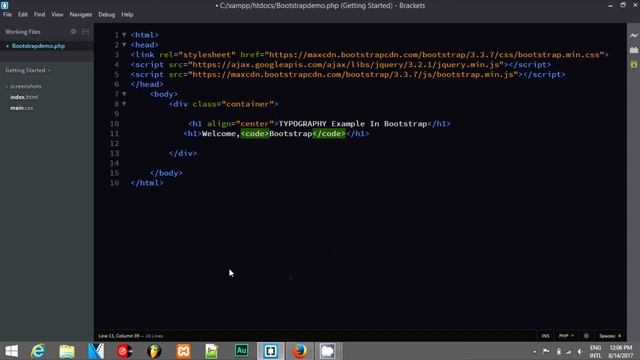Click the linting status circle in the status bar
The image size is (640, 360).
click(586, 336)
